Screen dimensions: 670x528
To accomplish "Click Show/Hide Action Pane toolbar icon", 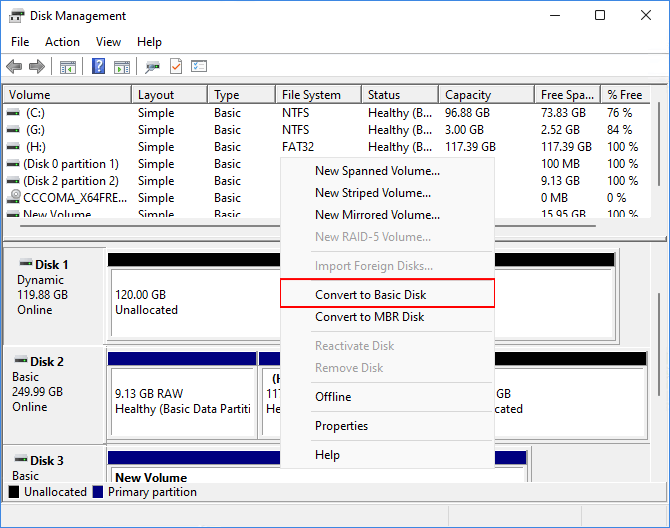I will (122, 67).
